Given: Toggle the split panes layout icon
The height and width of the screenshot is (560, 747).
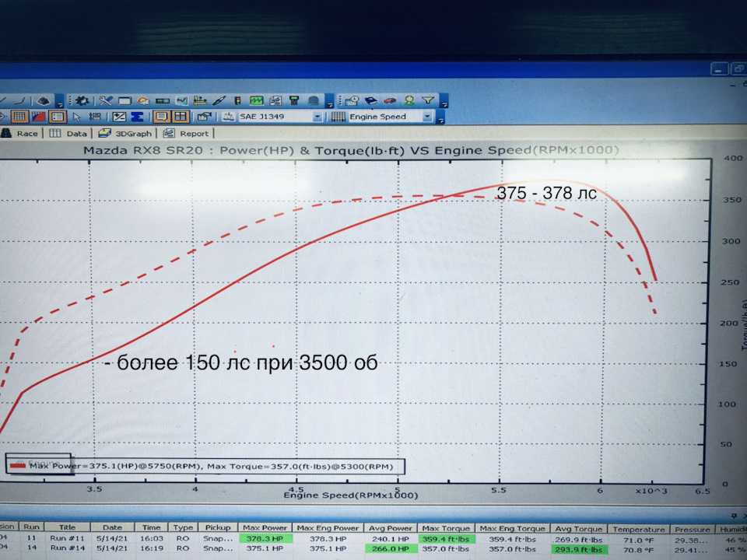Looking at the screenshot, I should (180, 117).
